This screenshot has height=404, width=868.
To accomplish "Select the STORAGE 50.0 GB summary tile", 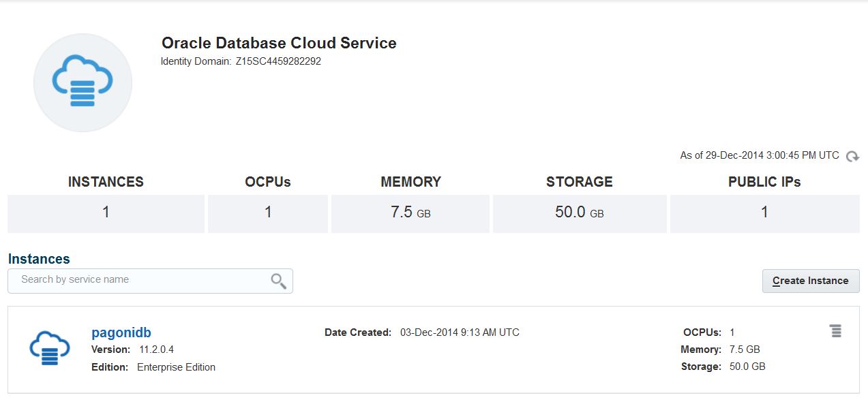I will point(580,213).
